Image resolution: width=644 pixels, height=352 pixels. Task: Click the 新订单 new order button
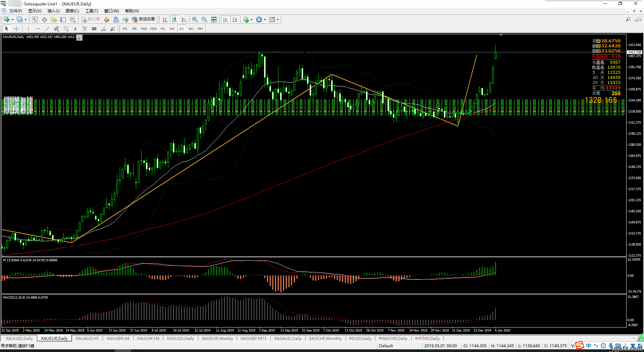(x=91, y=19)
